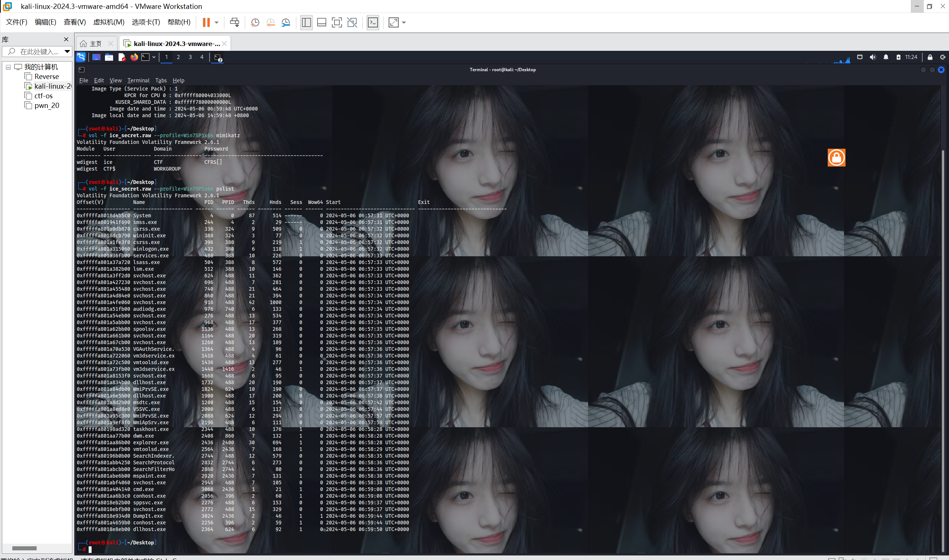Open the file manager panel icon
This screenshot has width=949, height=560.
pos(109,57)
